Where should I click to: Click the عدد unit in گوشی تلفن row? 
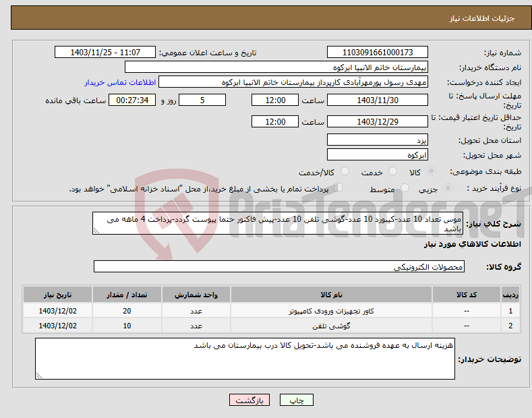[196, 326]
